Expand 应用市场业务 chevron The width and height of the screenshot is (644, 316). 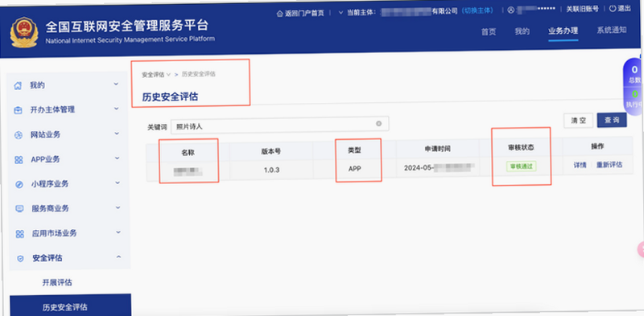tap(118, 232)
